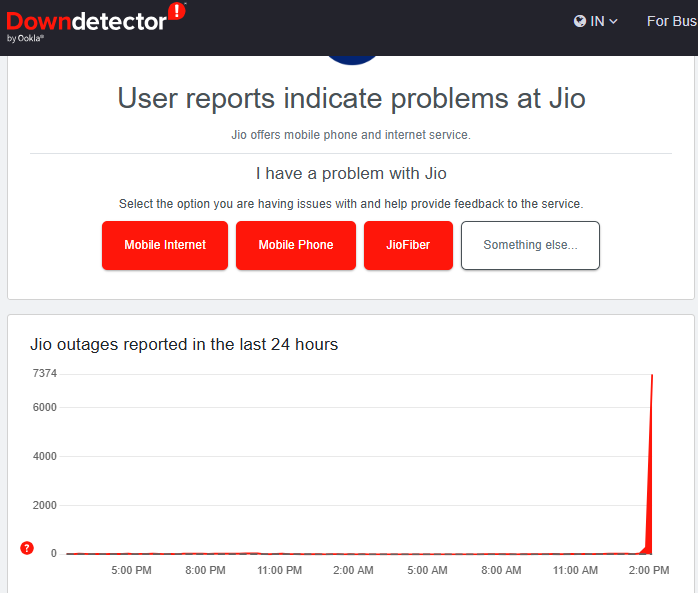Click the 2:00 PM time axis label

649,570
